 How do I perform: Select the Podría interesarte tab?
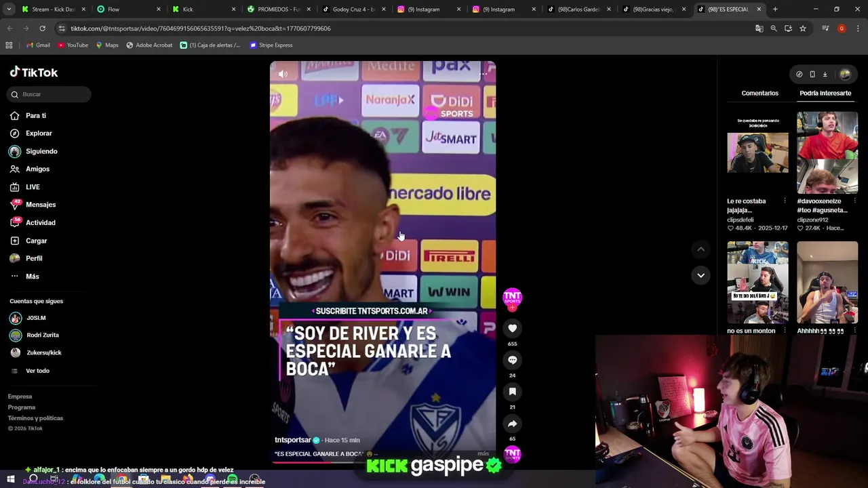(825, 93)
